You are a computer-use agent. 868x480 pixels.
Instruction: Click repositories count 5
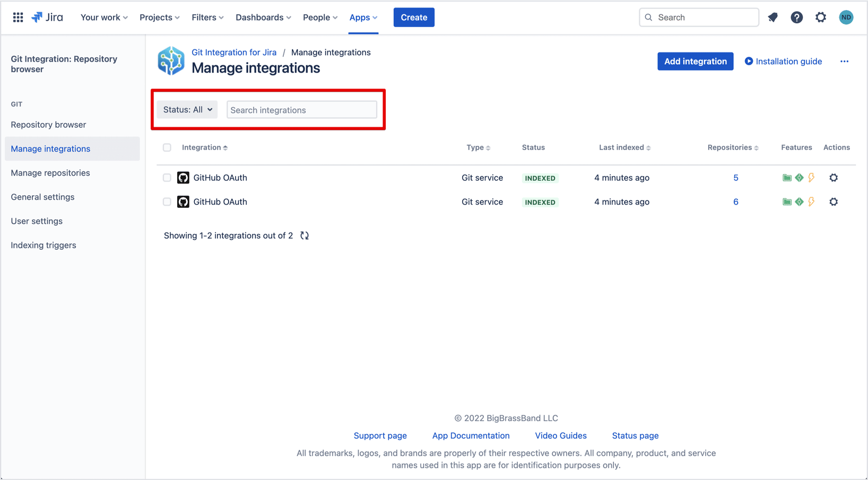point(735,178)
